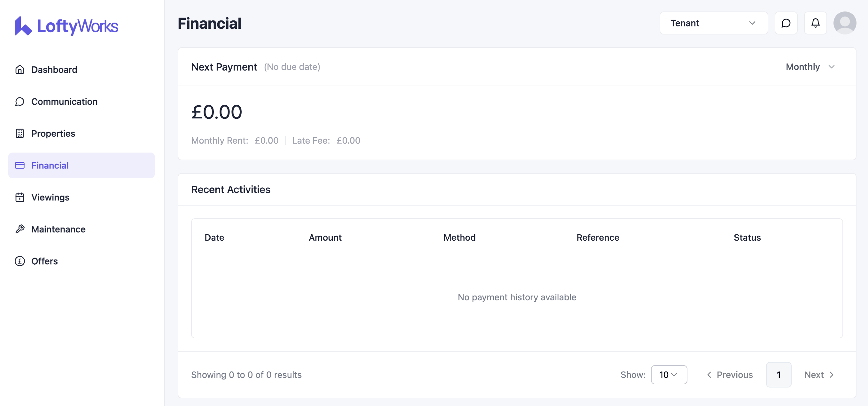Click the Date column header
The image size is (868, 406).
tap(214, 238)
